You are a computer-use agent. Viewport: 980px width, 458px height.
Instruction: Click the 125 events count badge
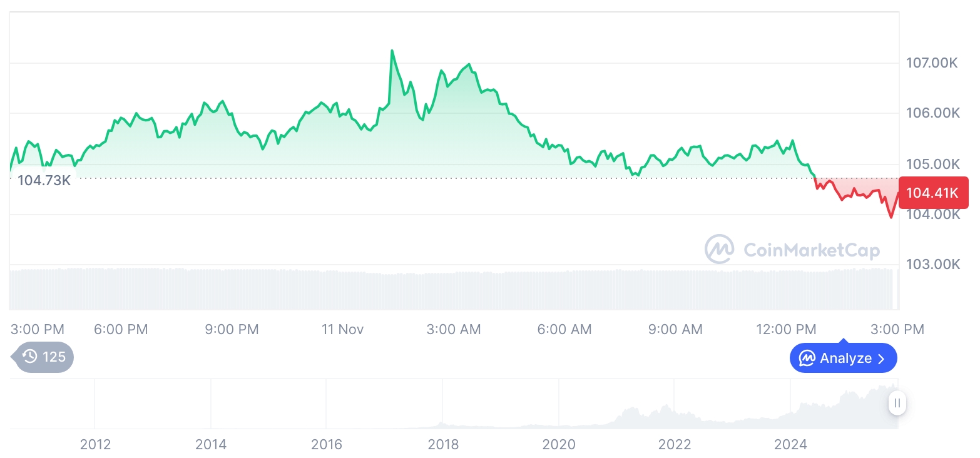(54, 357)
